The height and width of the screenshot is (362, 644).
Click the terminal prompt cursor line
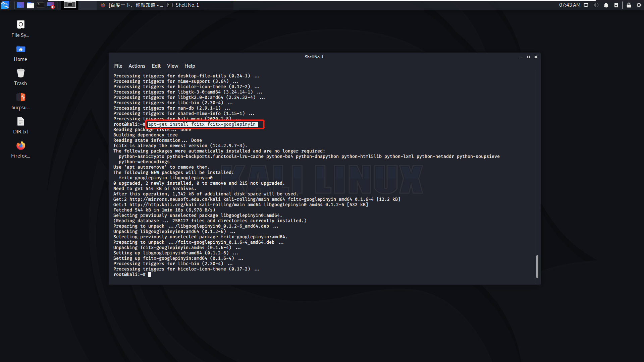pyautogui.click(x=132, y=275)
